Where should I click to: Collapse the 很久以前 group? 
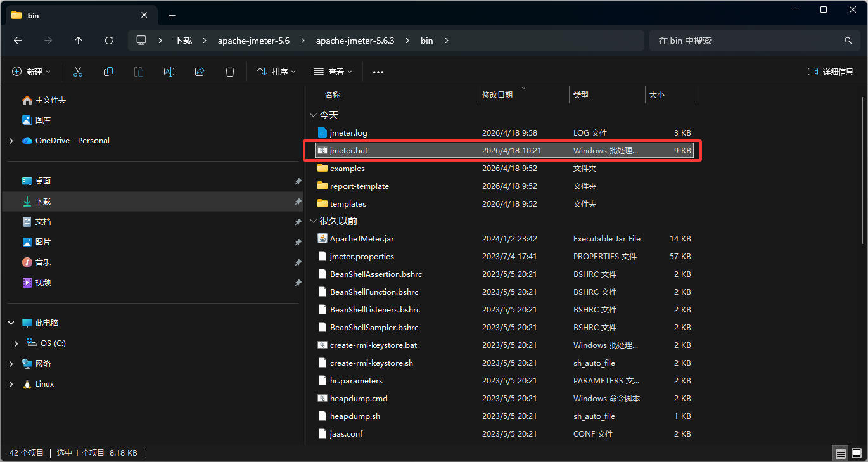(x=313, y=221)
